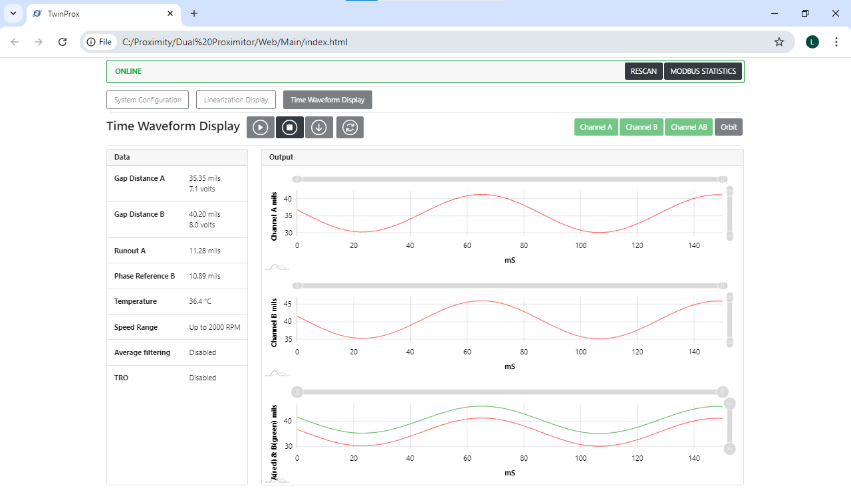Screen dimensions: 851x504
Task: Click left handle of A&B plot horizontal slider
Action: 297,392
